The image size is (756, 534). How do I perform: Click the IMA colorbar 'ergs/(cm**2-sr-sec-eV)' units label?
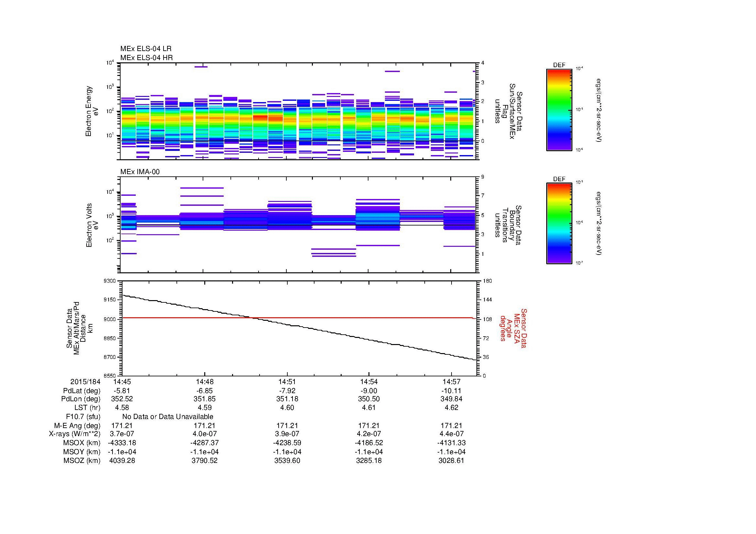coord(599,224)
